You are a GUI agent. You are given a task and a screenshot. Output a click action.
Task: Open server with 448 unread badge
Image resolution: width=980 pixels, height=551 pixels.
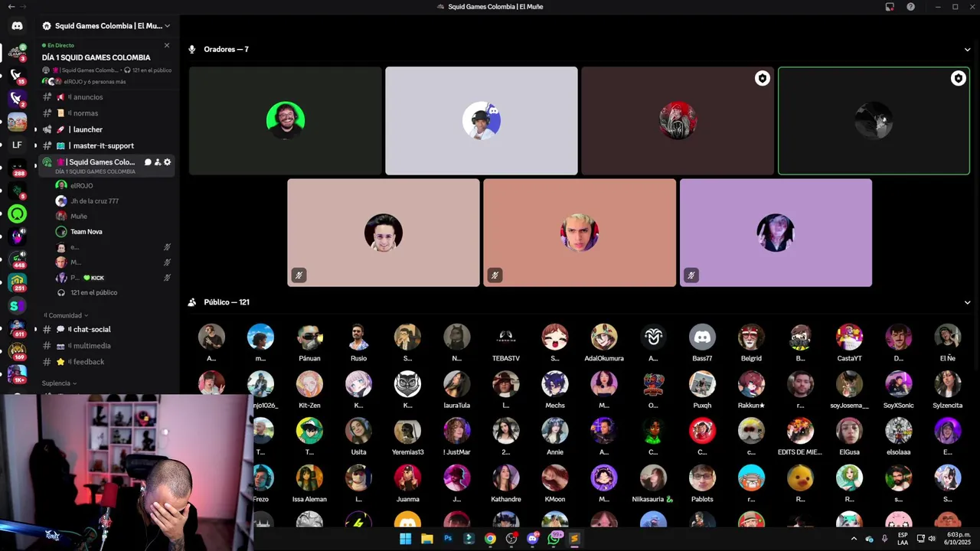point(17,260)
